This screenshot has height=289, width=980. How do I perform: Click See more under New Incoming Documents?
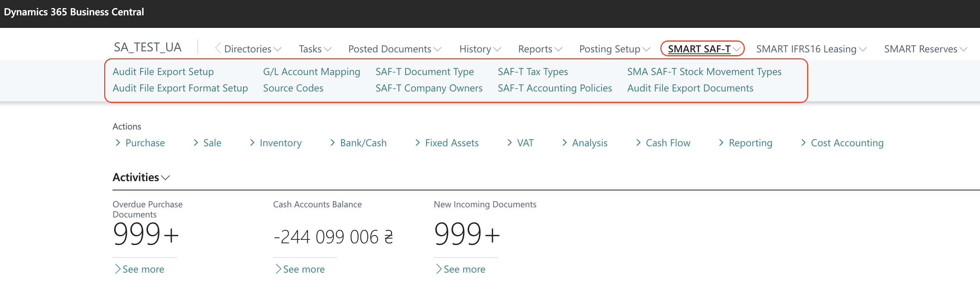460,269
